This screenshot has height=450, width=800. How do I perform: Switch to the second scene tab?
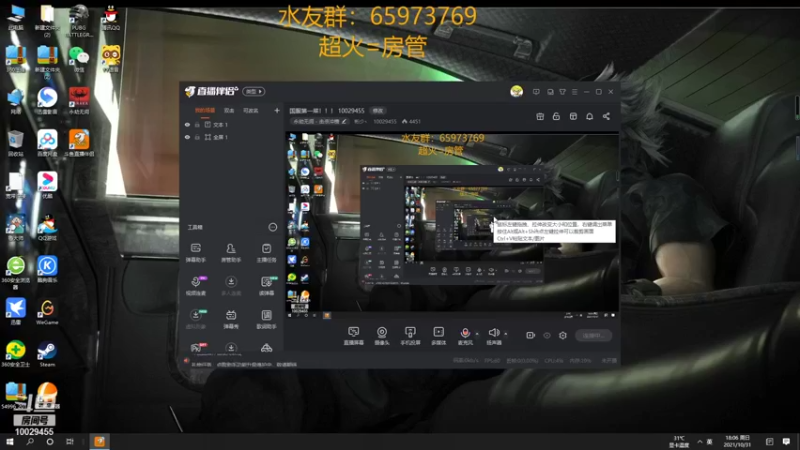229,110
